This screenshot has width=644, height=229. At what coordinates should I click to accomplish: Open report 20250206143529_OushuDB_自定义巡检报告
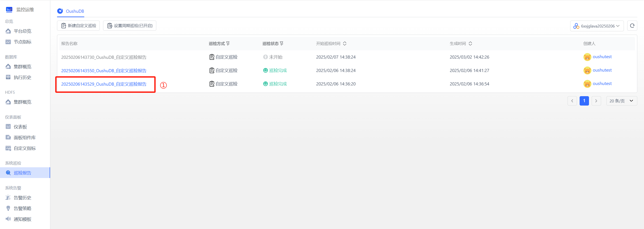104,84
